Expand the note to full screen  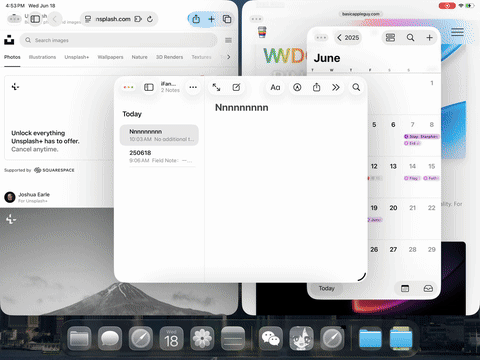coord(216,87)
